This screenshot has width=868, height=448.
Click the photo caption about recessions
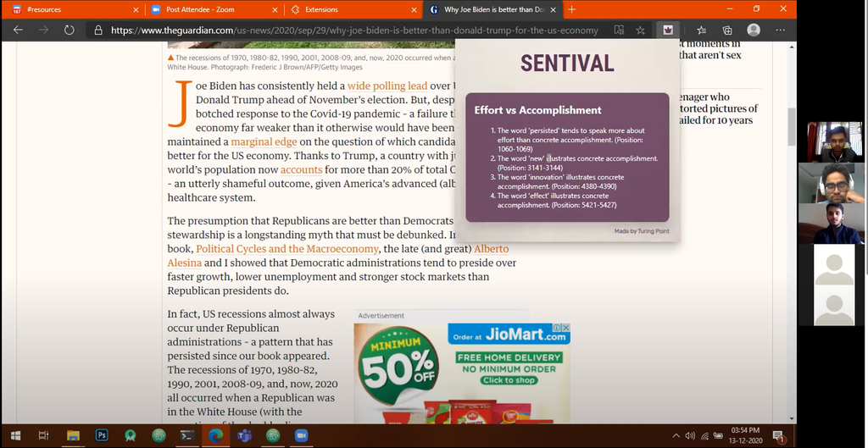point(310,63)
